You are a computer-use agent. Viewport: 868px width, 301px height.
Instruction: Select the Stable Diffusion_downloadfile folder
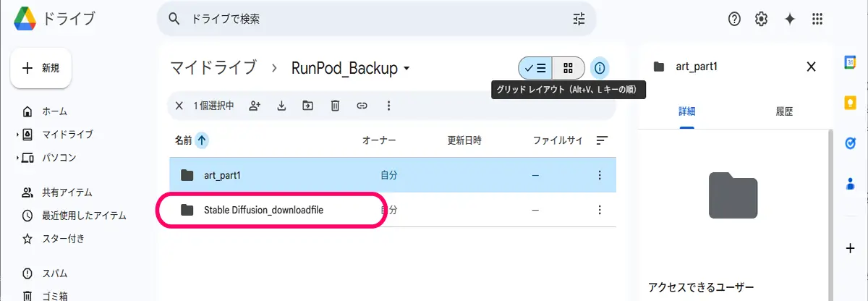coord(393,210)
